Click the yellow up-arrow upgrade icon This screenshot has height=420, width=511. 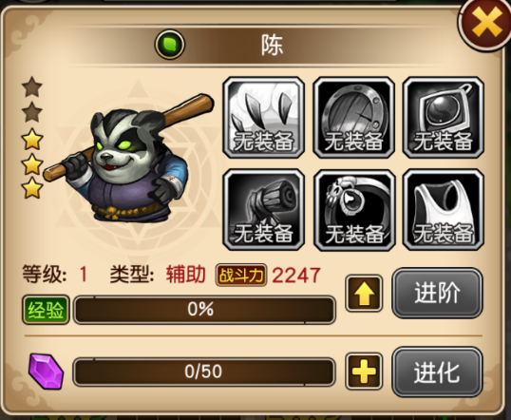pyautogui.click(x=364, y=294)
